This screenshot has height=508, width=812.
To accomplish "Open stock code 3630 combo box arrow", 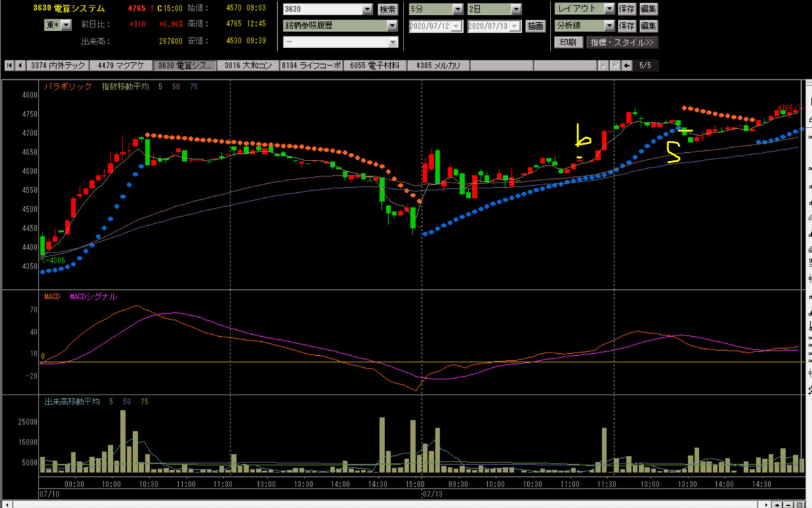I will 367,10.
